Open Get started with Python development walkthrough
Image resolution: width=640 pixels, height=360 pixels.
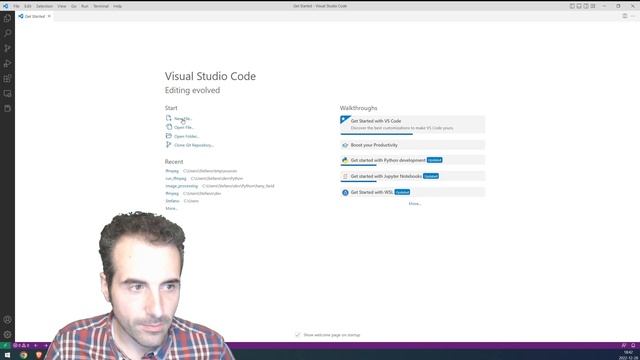413,160
